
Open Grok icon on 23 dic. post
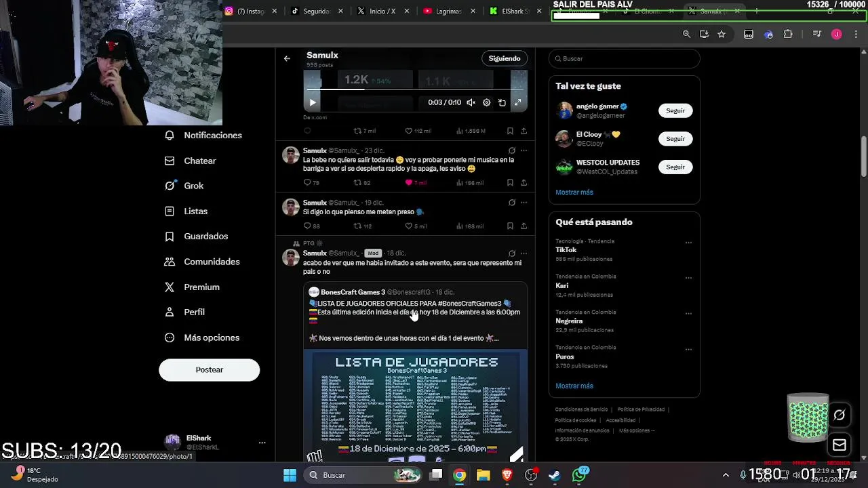coord(511,150)
